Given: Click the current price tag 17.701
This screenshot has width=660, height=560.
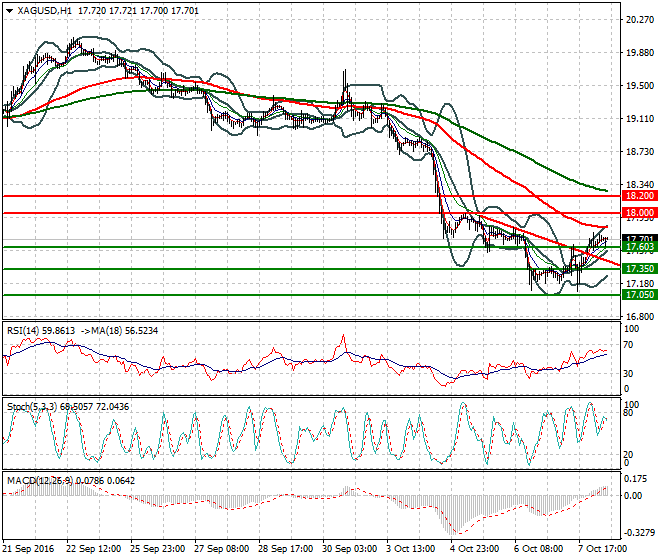Looking at the screenshot, I should tap(639, 238).
